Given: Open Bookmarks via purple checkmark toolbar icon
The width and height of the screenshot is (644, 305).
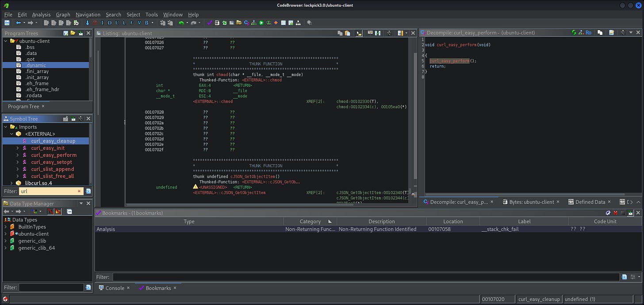Looking at the screenshot, I should (210, 23).
